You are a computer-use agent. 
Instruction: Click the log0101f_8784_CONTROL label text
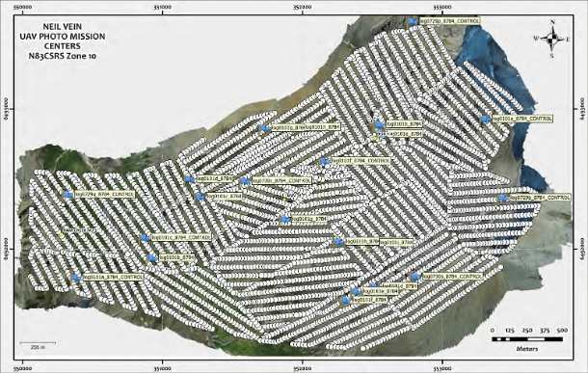[x=361, y=161]
